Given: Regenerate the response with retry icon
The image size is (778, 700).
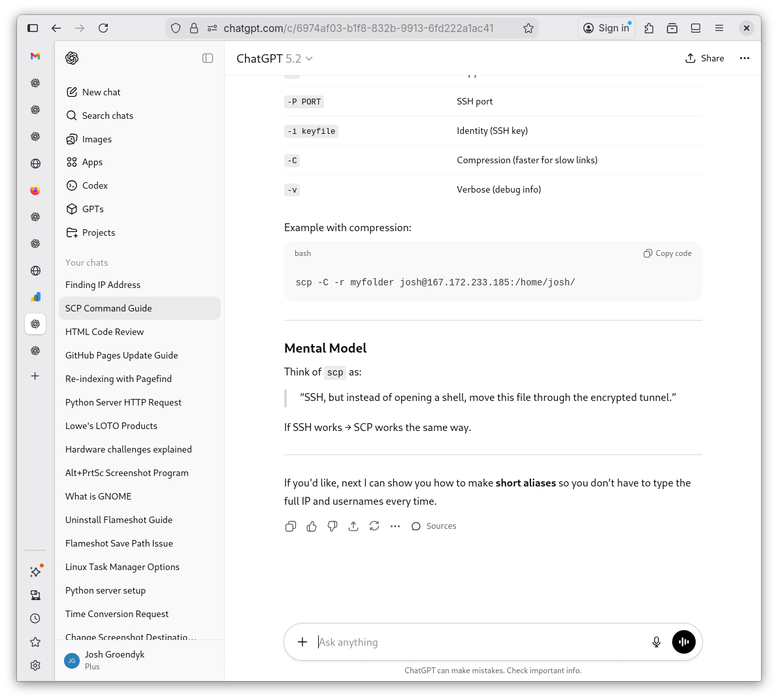Looking at the screenshot, I should pyautogui.click(x=374, y=526).
